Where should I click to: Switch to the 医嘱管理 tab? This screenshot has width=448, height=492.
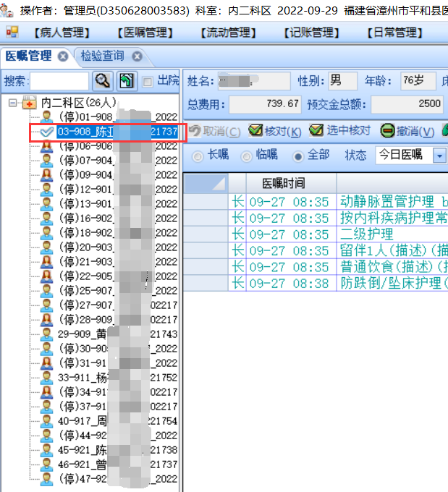(x=28, y=56)
